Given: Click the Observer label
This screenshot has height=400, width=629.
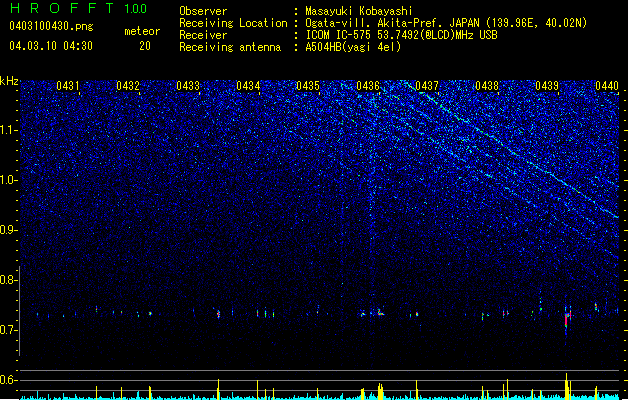Looking at the screenshot, I should (x=203, y=11).
